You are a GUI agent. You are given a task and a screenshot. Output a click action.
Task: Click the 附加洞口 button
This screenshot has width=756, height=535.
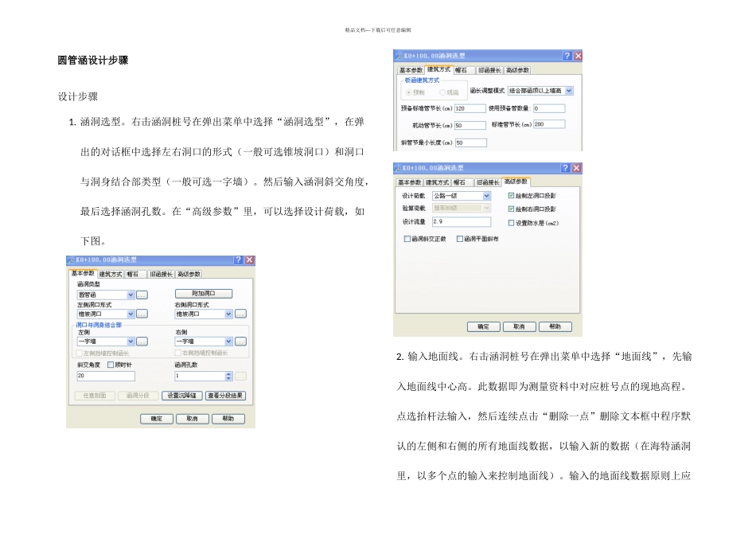click(x=204, y=293)
